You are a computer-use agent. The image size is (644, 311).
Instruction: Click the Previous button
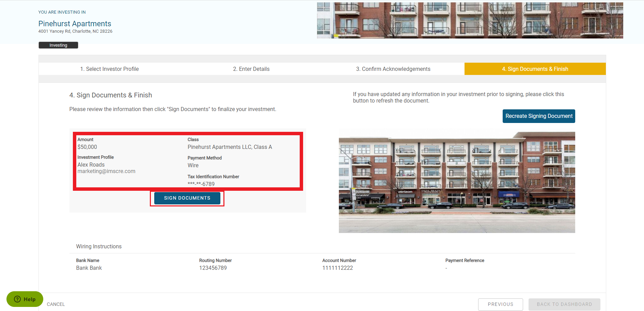click(500, 304)
